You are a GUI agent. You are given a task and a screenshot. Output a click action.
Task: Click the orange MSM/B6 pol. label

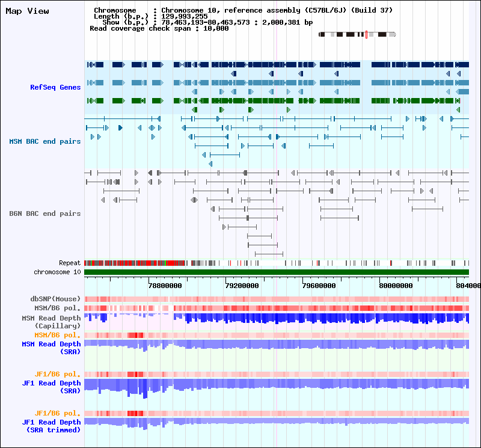(x=57, y=335)
